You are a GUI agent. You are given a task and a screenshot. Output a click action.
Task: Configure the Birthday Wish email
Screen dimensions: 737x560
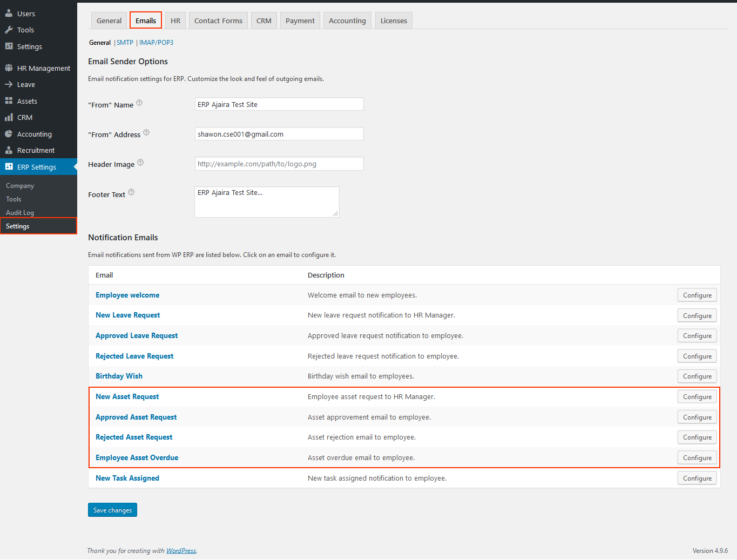697,376
